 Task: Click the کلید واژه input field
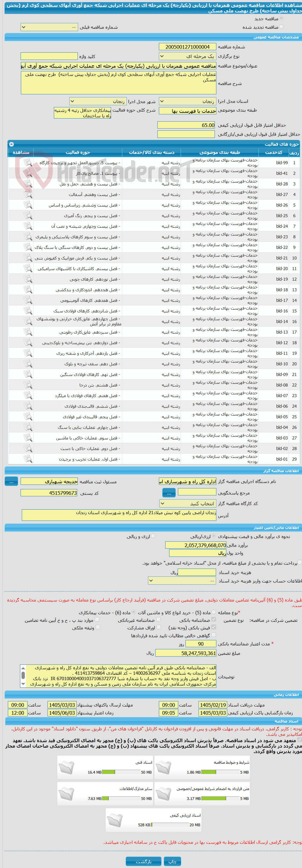[49, 56]
